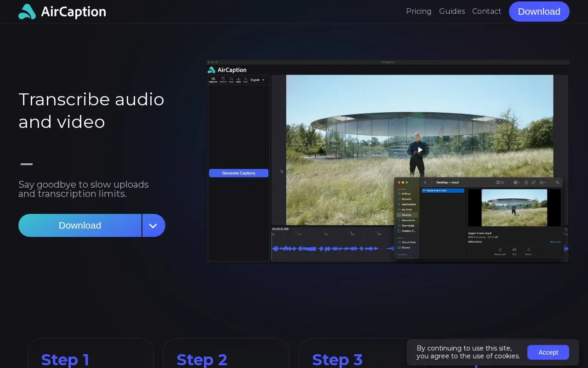Open the Finder column view switcher
This screenshot has width=588, height=368.
(500, 183)
